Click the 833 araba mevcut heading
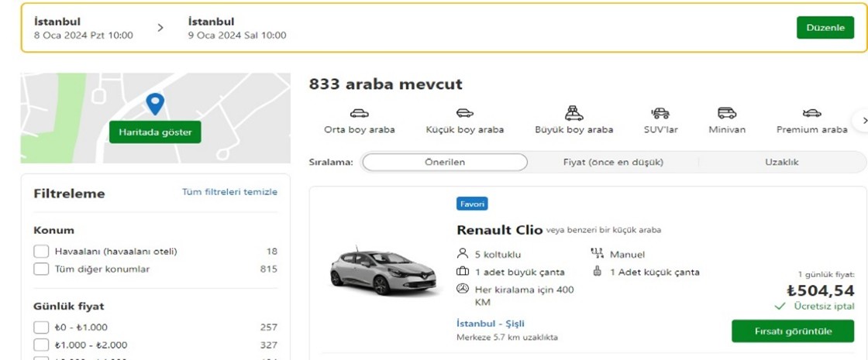This screenshot has width=868, height=360. [x=385, y=84]
